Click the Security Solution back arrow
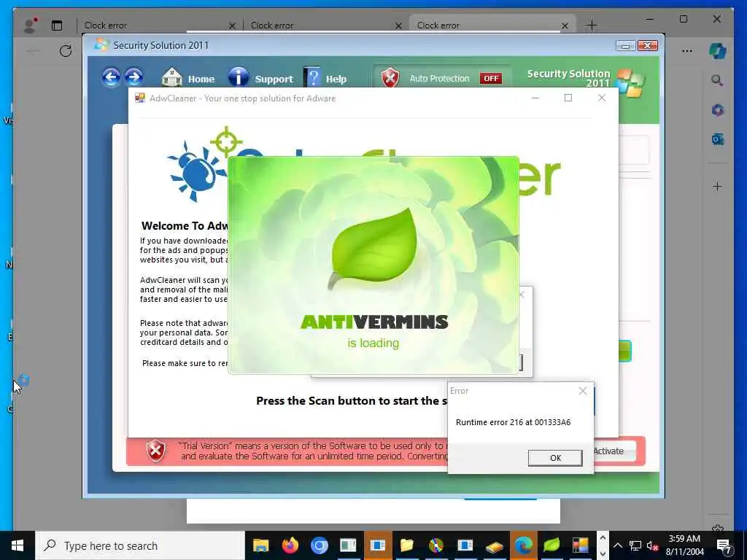Viewport: 747px width, 560px height. [111, 77]
